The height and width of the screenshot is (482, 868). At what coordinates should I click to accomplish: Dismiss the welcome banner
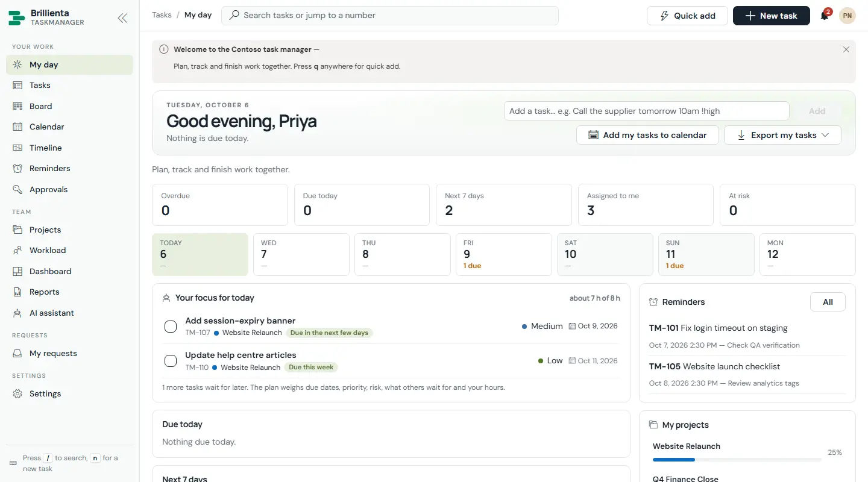[846, 49]
